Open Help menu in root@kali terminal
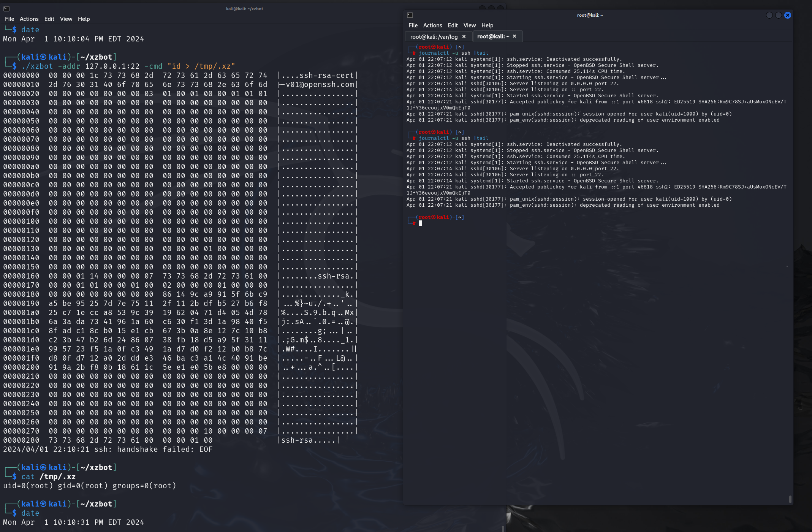The height and width of the screenshot is (532, 812). (x=487, y=25)
